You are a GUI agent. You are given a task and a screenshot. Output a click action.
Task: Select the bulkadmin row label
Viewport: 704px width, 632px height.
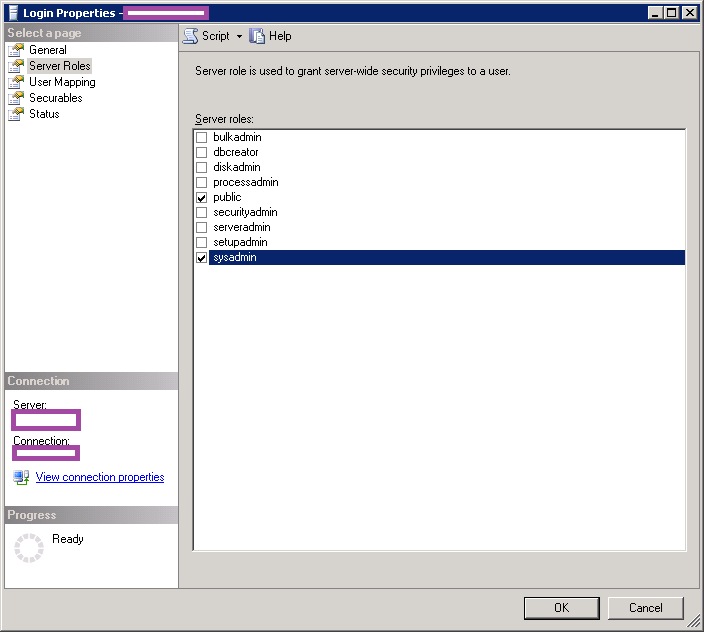coord(237,137)
